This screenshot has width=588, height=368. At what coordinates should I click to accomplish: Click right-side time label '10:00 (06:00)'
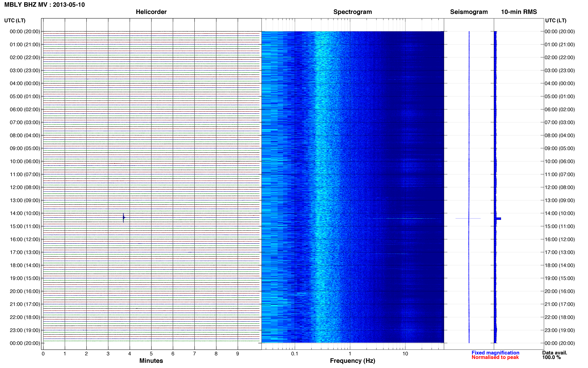(560, 161)
